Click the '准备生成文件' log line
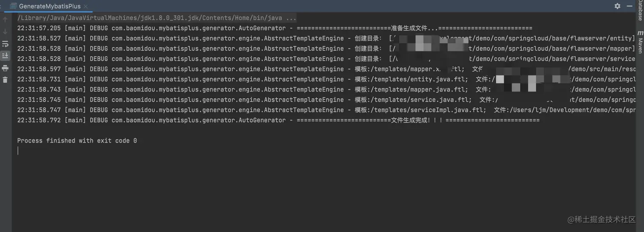Screen dimensions: 644x232 coord(409,28)
